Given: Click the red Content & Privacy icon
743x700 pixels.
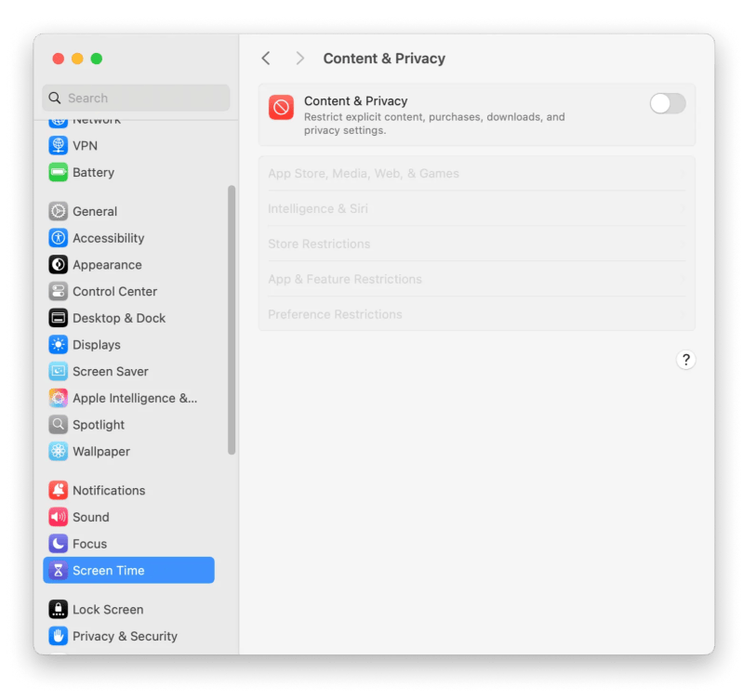Looking at the screenshot, I should click(x=281, y=108).
